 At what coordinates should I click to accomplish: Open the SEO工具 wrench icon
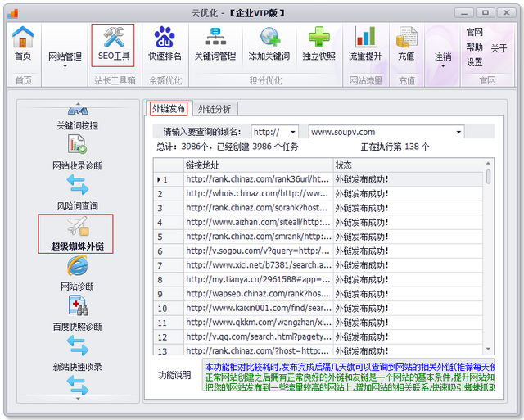pos(113,37)
